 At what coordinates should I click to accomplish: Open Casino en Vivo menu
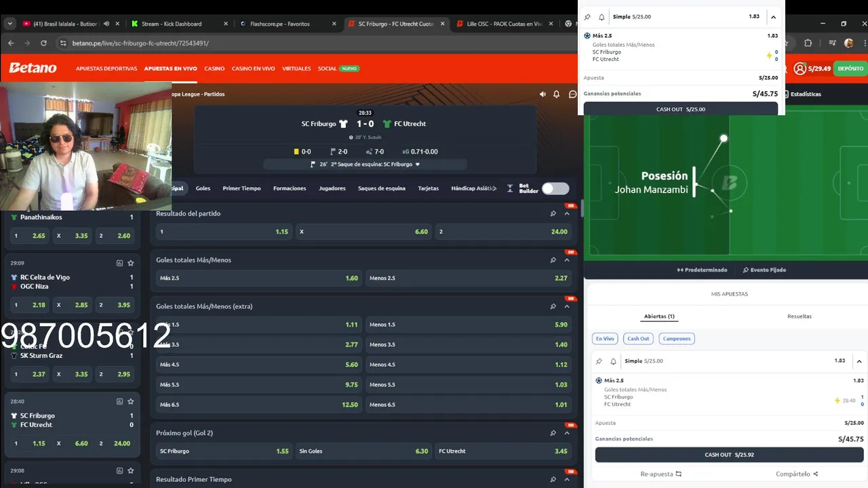coord(253,68)
